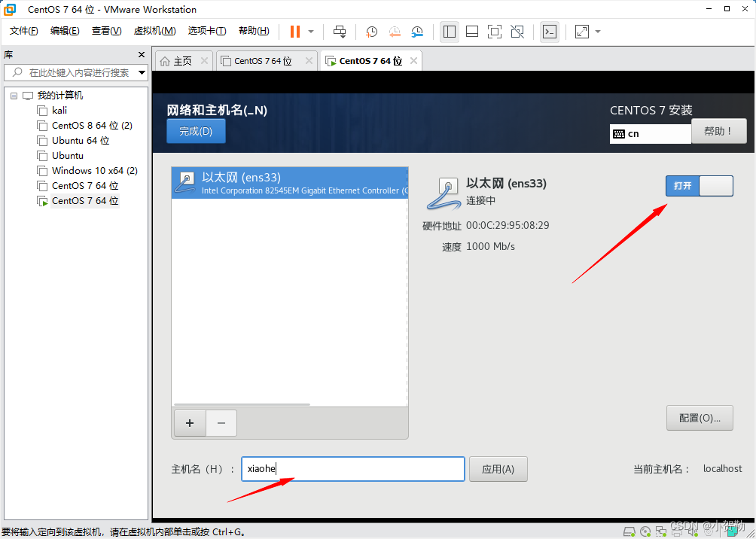Screen dimensions: 756x539
Task: Click the 完成(D) done button
Action: point(196,131)
